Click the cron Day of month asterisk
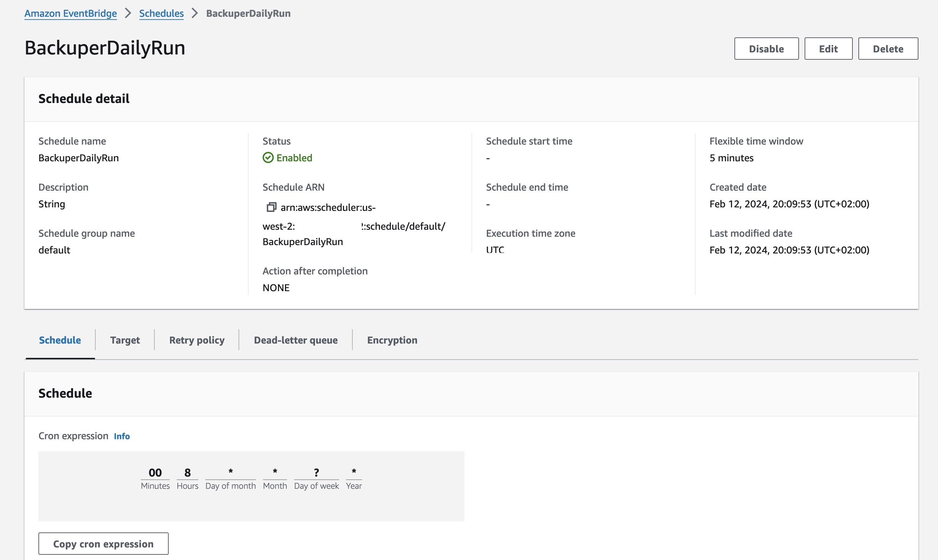938x560 pixels. pos(230,471)
